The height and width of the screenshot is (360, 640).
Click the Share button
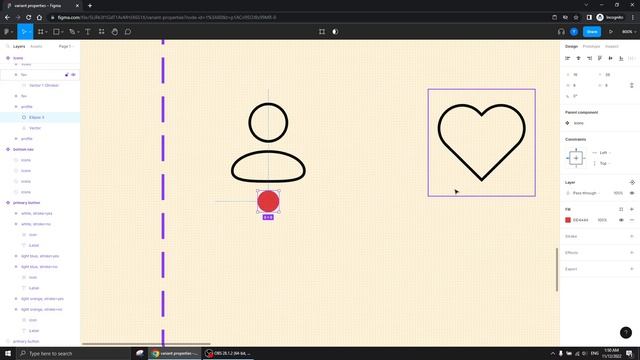(x=592, y=32)
